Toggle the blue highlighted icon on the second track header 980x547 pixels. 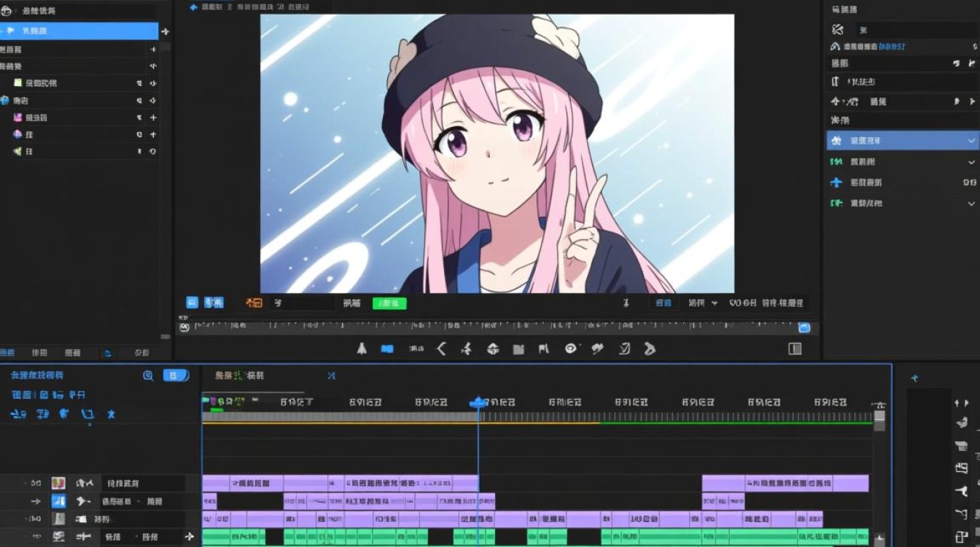click(58, 501)
